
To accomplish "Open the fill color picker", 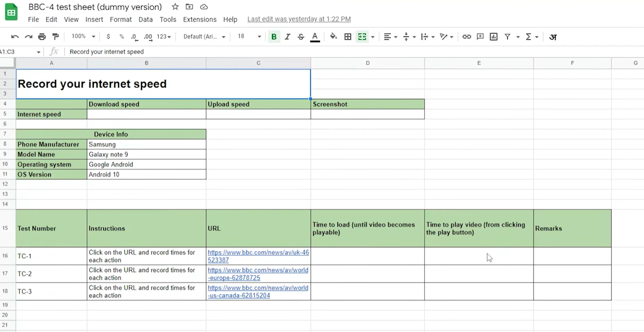I will pos(333,37).
